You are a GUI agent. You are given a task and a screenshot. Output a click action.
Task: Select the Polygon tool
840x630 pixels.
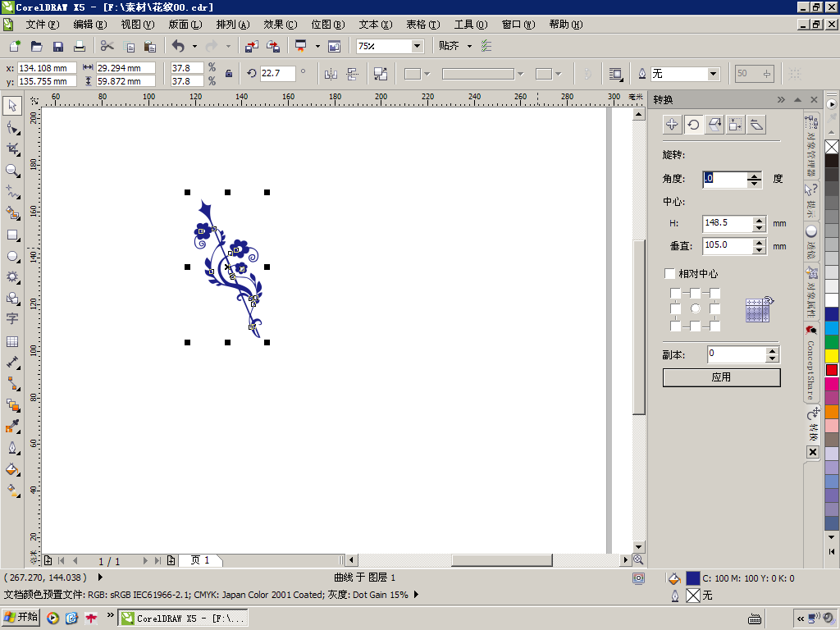(x=12, y=277)
